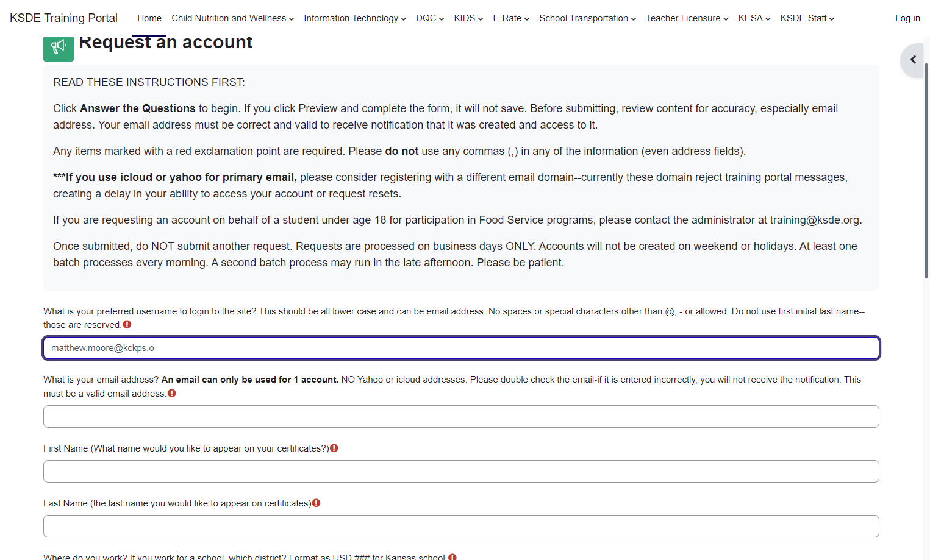Image resolution: width=930 pixels, height=560 pixels.
Task: Open the DQC dropdown menu
Action: pyautogui.click(x=430, y=18)
